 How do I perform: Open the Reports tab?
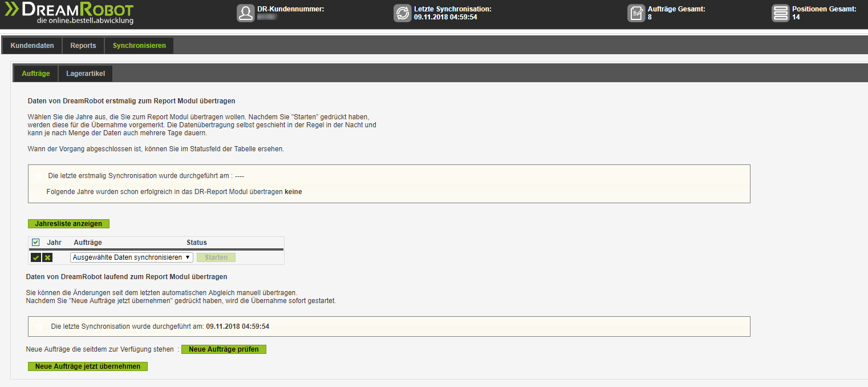pos(83,46)
